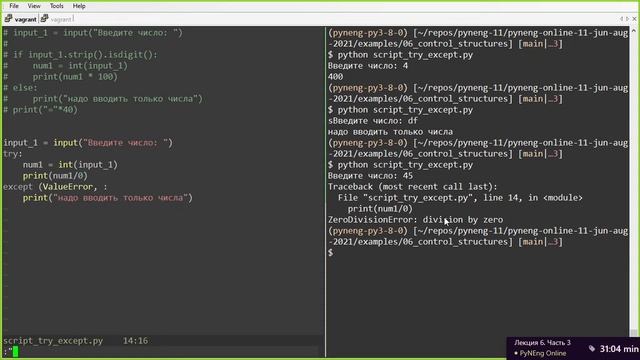Image resolution: width=640 pixels, height=360 pixels.
Task: Click the 'sВведите число: df' terminal line
Action: (373, 120)
